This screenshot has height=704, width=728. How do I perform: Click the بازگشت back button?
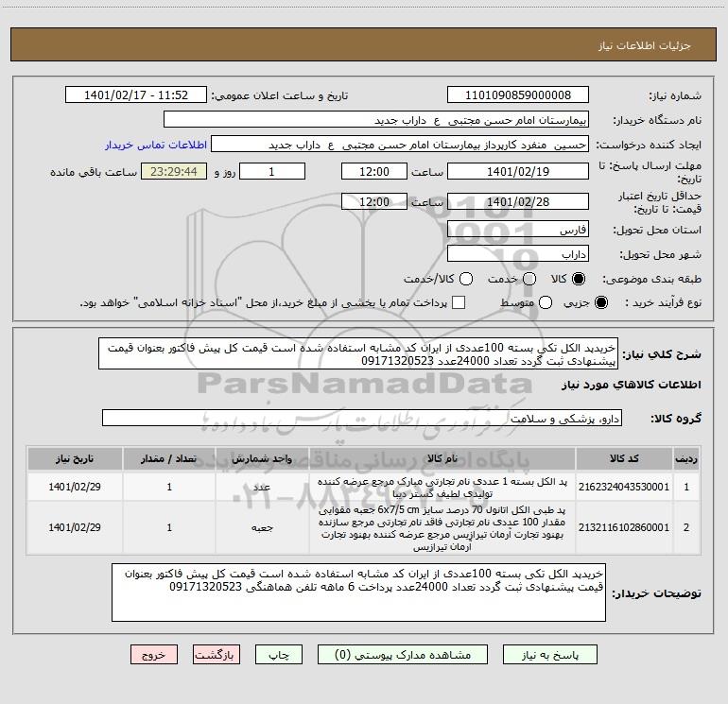[x=217, y=655]
